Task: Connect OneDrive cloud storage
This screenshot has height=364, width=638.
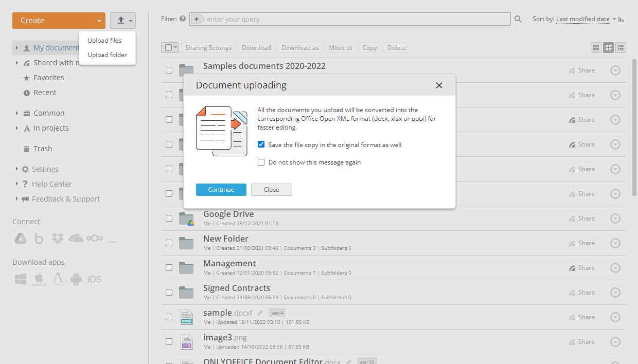Action: [x=76, y=238]
